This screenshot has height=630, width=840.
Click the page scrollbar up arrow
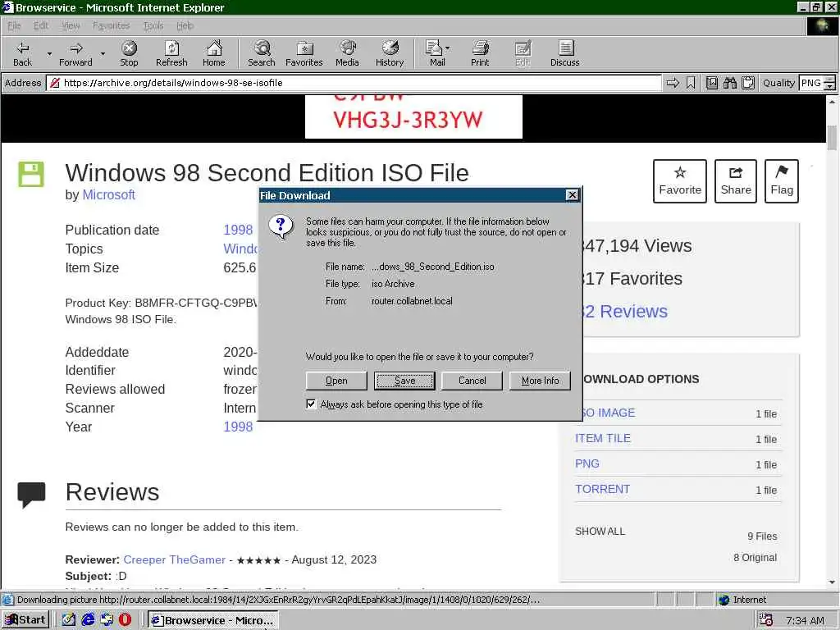point(832,101)
